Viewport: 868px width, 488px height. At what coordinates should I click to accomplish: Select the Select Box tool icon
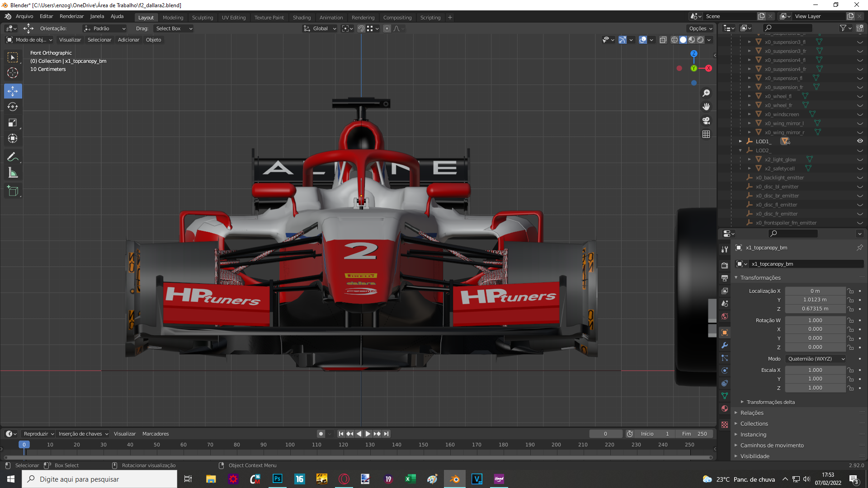coord(13,57)
